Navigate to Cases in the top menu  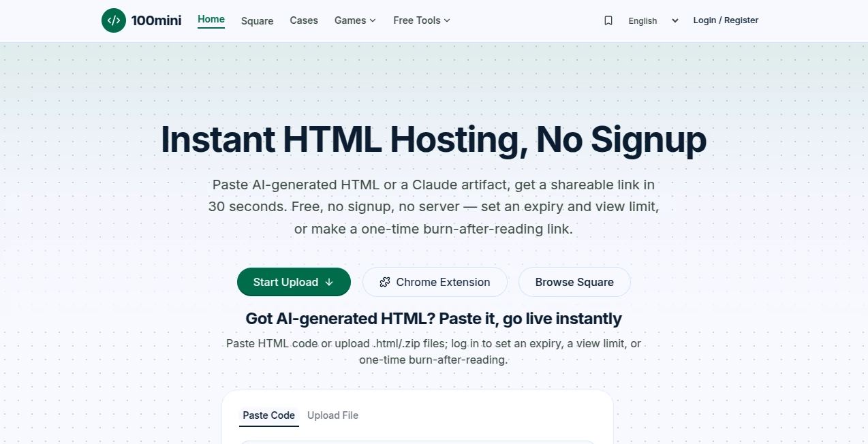point(304,20)
